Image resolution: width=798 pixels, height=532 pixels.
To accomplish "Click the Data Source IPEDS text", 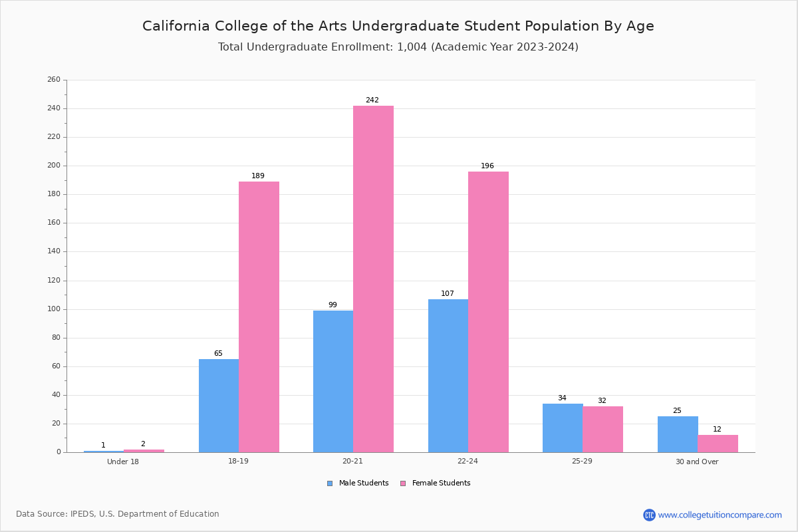I will tap(118, 514).
